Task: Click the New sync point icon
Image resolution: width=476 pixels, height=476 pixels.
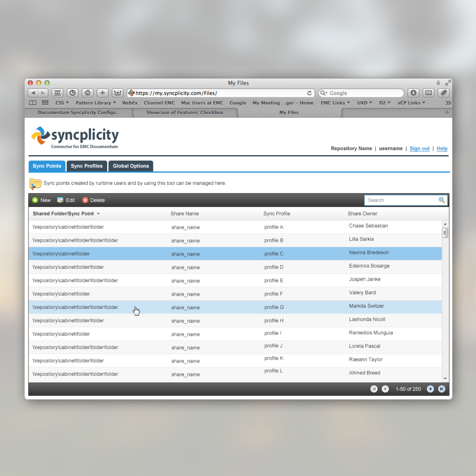Action: click(x=35, y=200)
